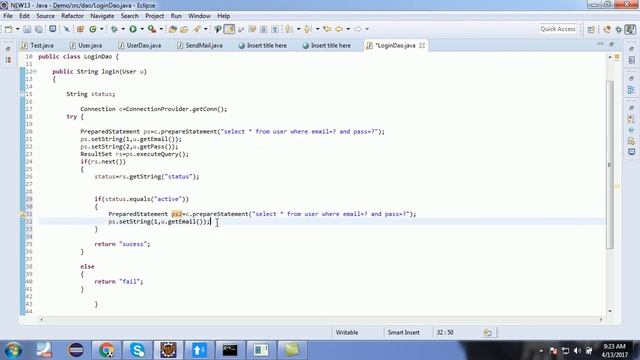Collapse the login method fold marker
The height and width of the screenshot is (360, 640).
coord(35,71)
